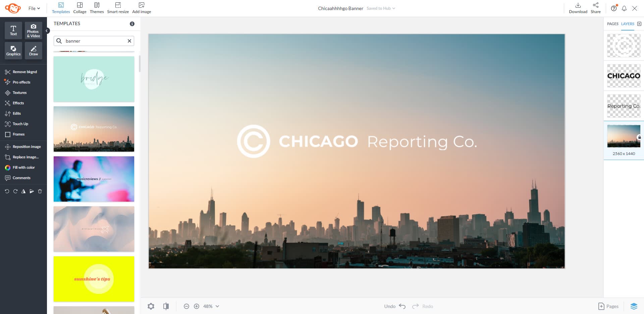This screenshot has width=644, height=314.
Task: Select the circular C logo on canvas
Action: point(254,141)
